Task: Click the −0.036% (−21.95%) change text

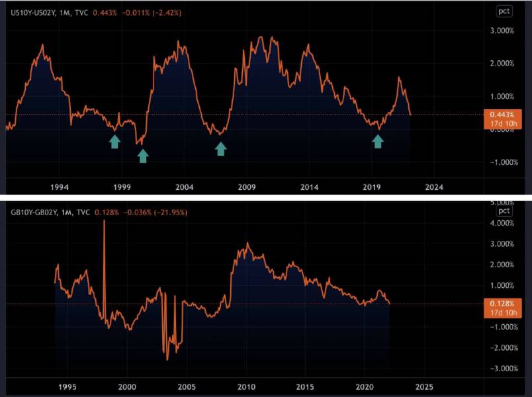Action: click(155, 212)
